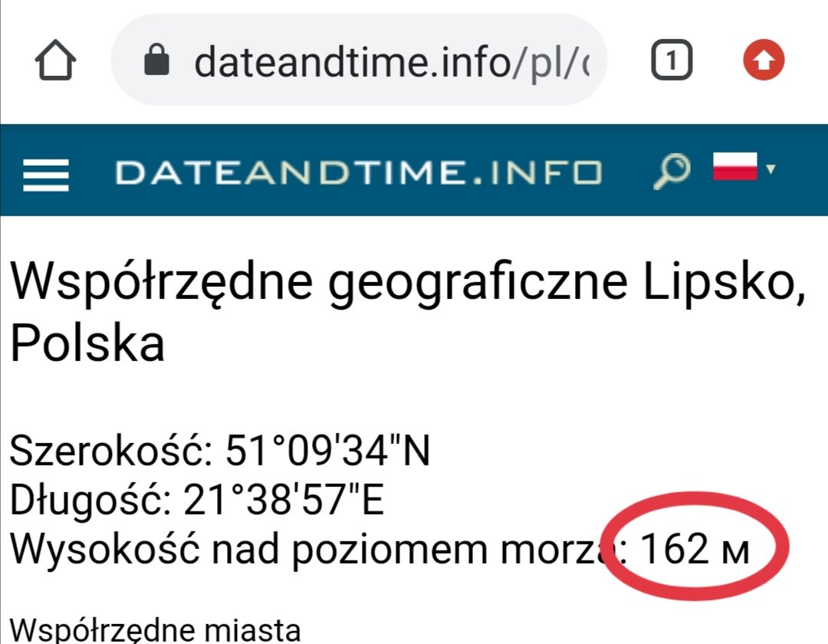Click the Długość label
Image resolution: width=828 pixels, height=644 pixels.
[90, 501]
